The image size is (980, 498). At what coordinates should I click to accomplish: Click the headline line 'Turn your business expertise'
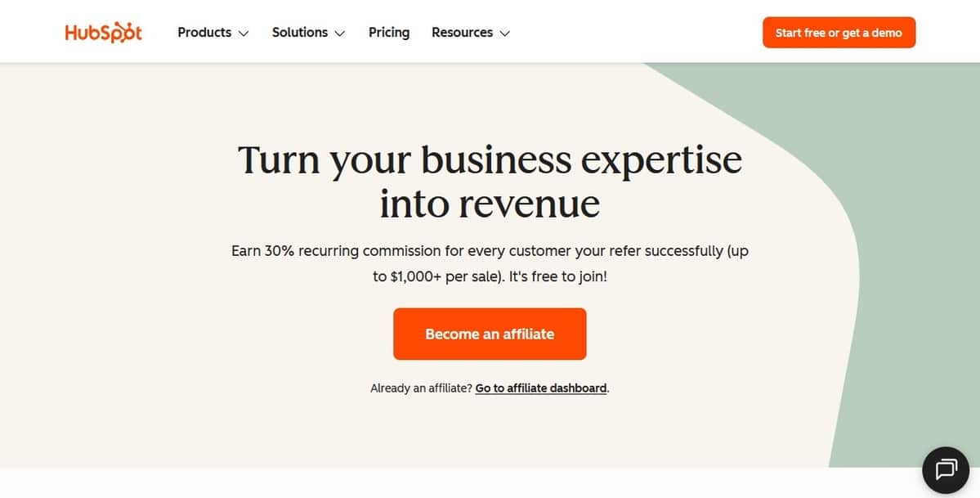490,159
